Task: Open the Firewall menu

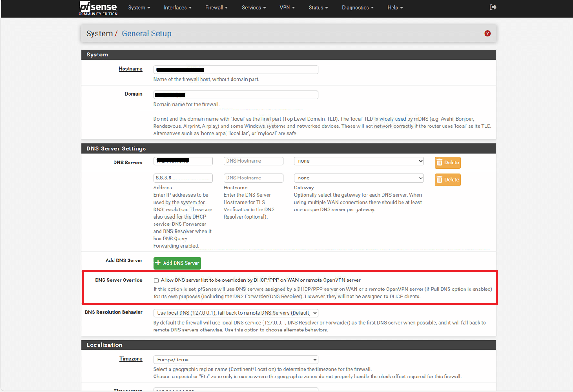Action: click(216, 8)
